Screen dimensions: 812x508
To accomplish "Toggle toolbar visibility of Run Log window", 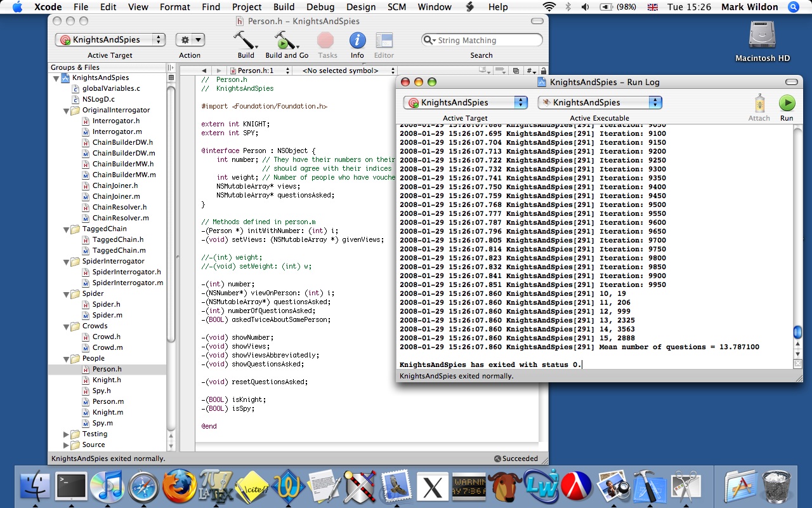I will 790,82.
